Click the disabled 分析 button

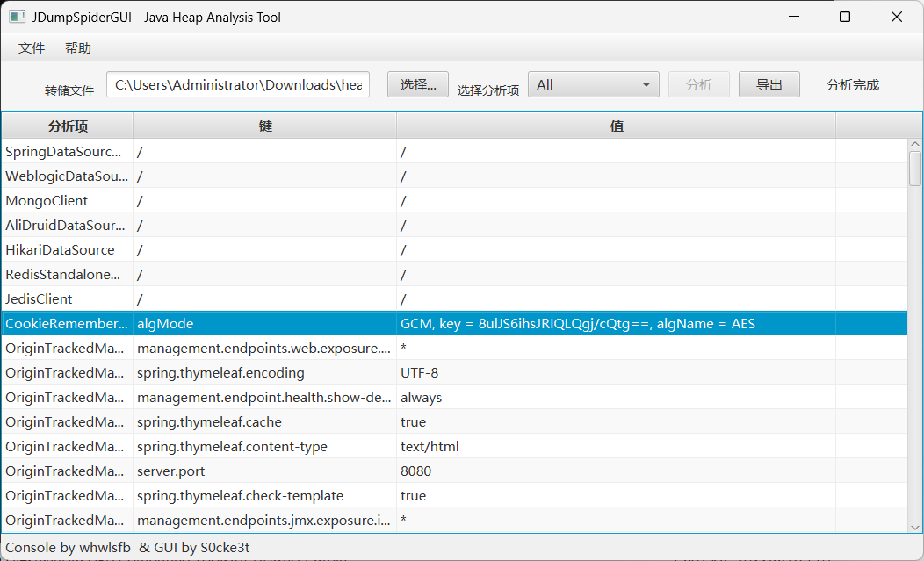(x=699, y=84)
